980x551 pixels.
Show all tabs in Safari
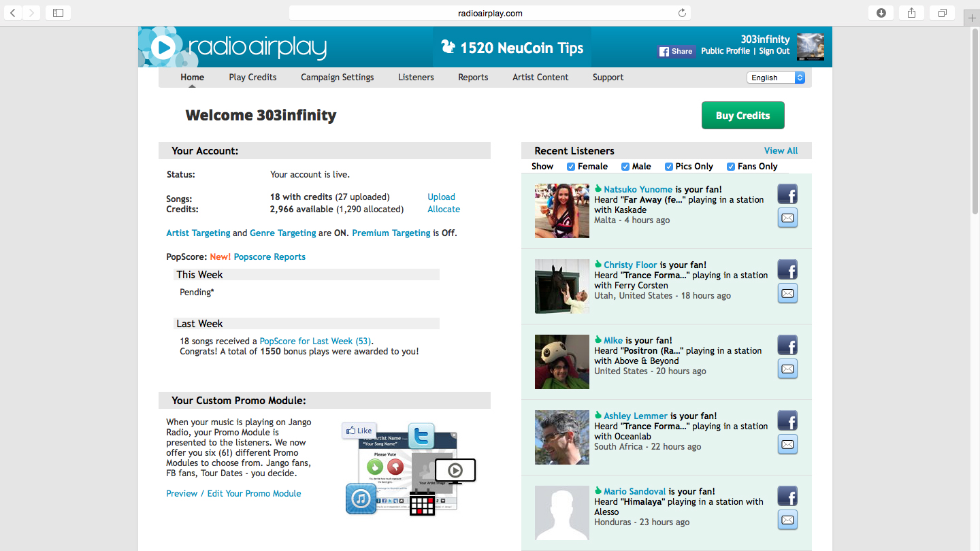click(x=942, y=13)
